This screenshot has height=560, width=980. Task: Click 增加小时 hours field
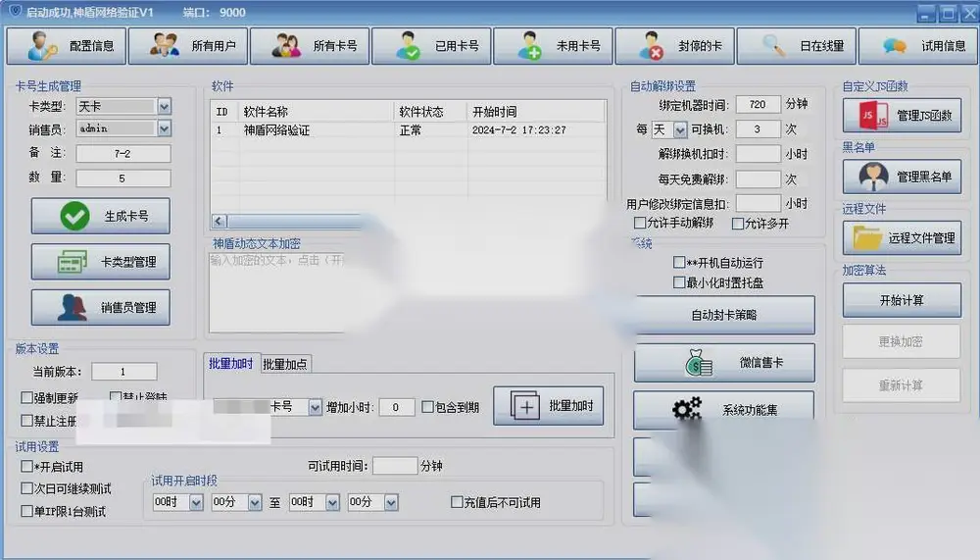[x=396, y=407]
